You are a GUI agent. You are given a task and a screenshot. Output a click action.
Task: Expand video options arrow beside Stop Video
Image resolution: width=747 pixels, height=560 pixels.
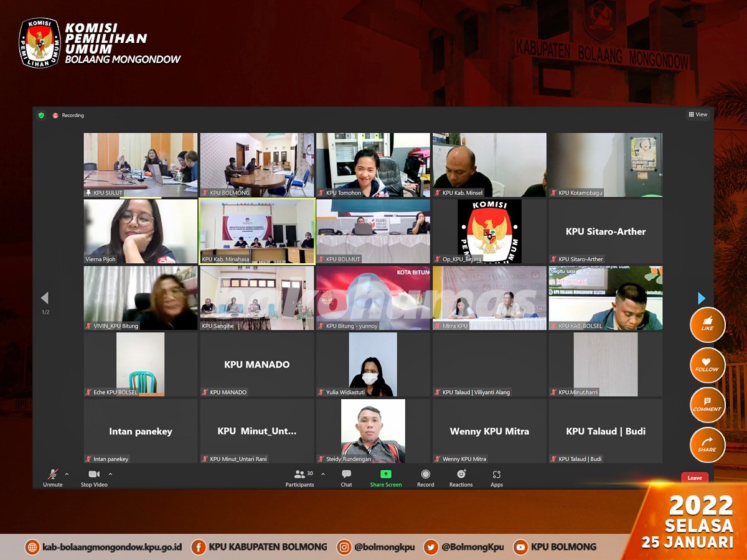[x=110, y=474]
